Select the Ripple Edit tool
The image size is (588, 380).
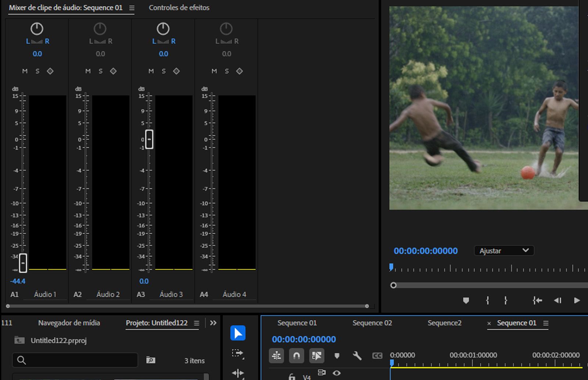pos(238,373)
